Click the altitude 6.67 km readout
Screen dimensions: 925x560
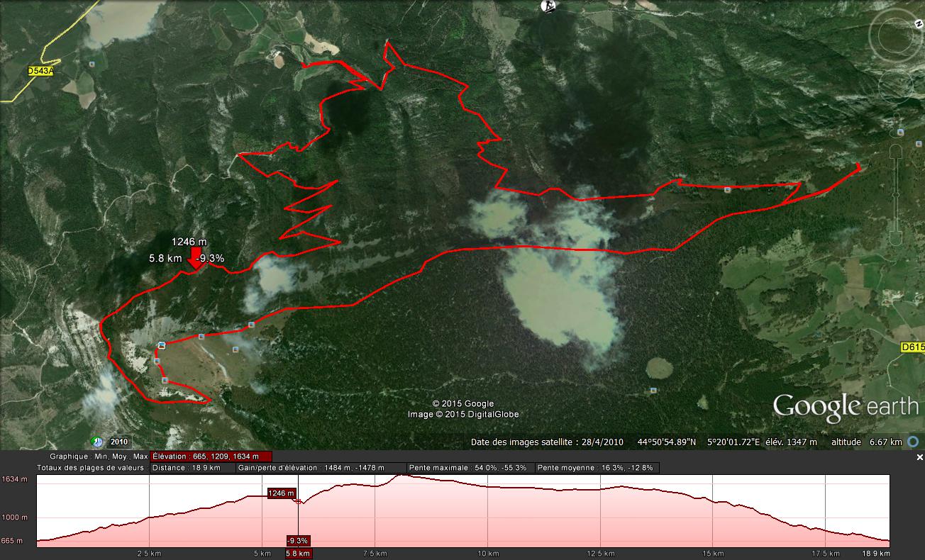point(867,442)
